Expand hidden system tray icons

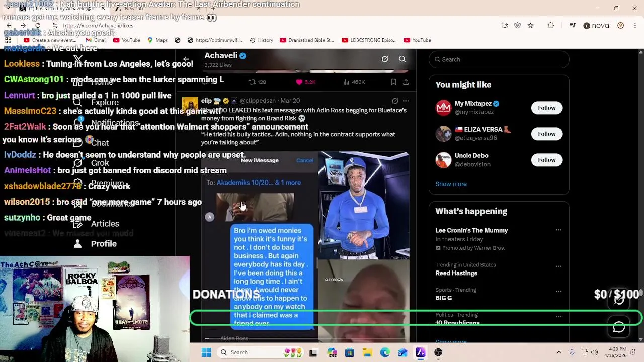pyautogui.click(x=558, y=352)
